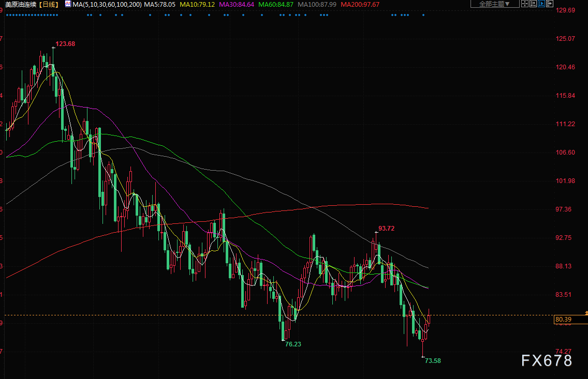The image size is (588, 379).
Task: Click the 111.22 axis value
Action: coord(565,124)
